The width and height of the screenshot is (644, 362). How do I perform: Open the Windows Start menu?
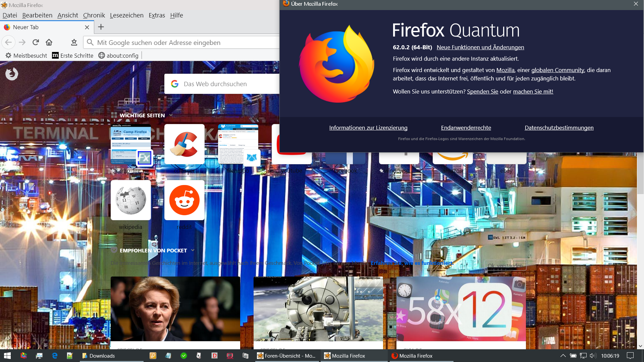(x=7, y=356)
